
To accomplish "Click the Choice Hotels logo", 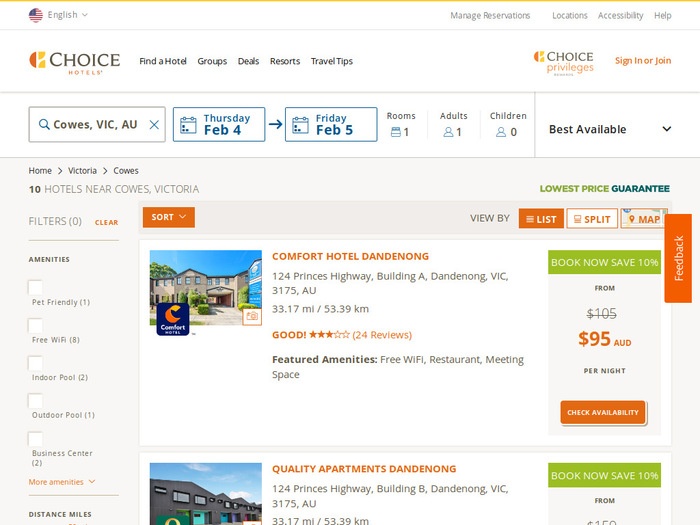I will pos(75,62).
